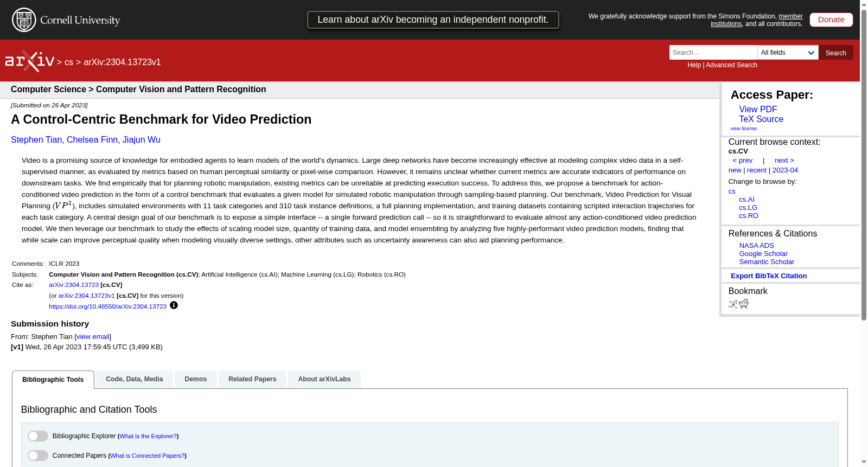Click the cs breadcrumb link in header
This screenshot has height=467, width=868.
click(69, 62)
